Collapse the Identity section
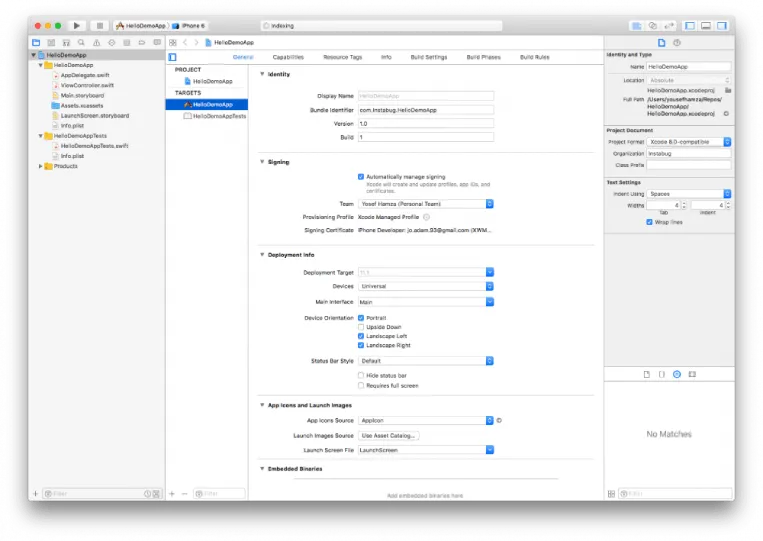The width and height of the screenshot is (763, 541). point(262,74)
